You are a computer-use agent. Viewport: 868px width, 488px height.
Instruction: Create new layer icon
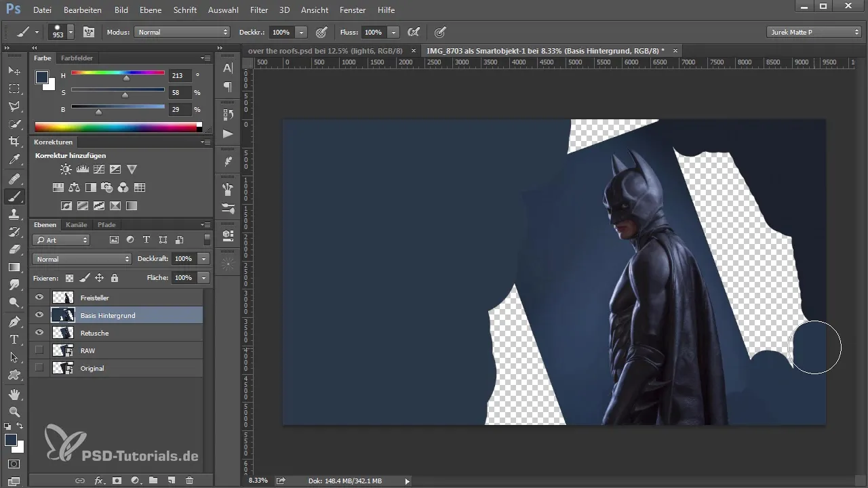[171, 481]
